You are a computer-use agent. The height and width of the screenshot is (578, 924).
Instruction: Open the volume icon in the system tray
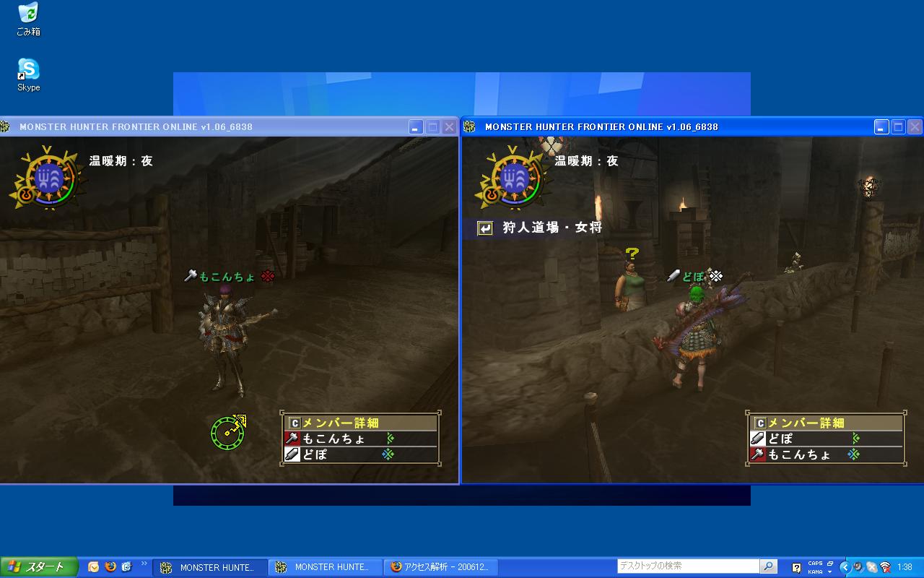858,567
